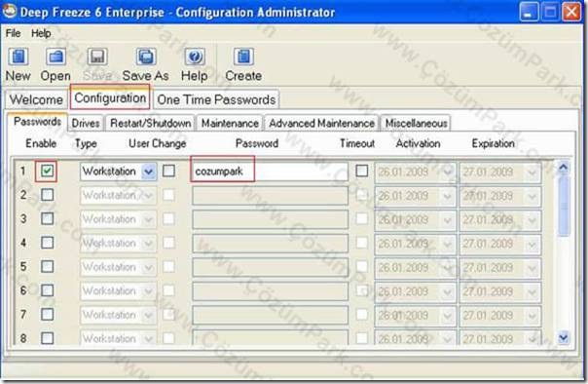Enable password row 2 checkbox

coord(47,195)
